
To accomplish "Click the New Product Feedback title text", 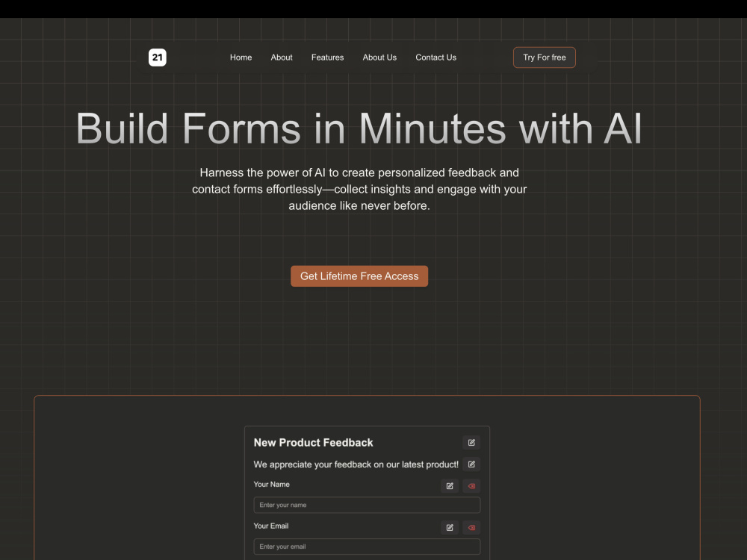I will pyautogui.click(x=313, y=442).
